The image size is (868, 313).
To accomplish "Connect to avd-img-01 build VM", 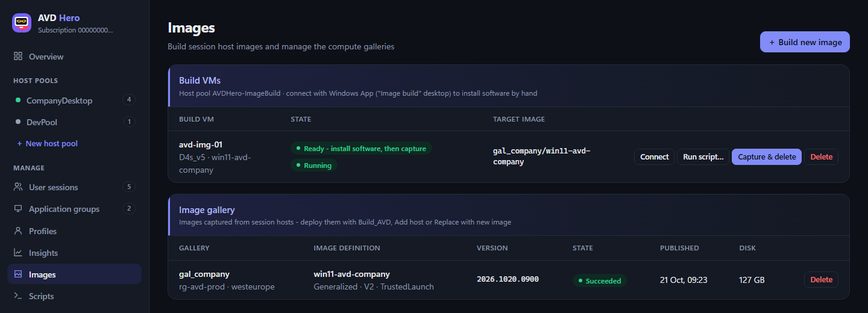I will (654, 156).
